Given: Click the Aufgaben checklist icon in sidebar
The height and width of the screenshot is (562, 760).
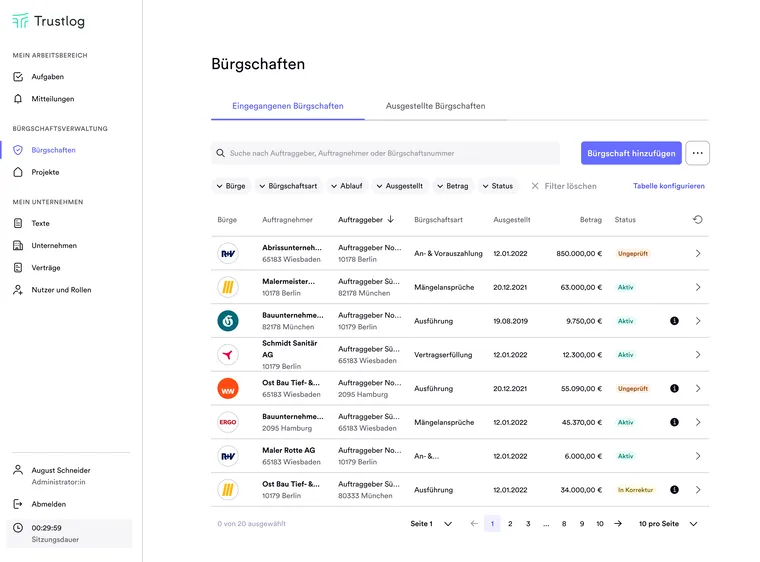Looking at the screenshot, I should click(18, 77).
